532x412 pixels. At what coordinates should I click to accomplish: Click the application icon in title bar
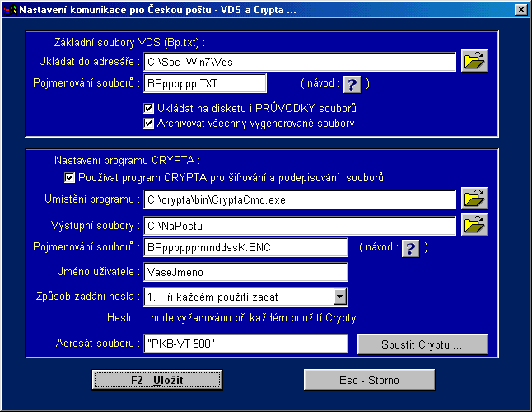pyautogui.click(x=10, y=10)
